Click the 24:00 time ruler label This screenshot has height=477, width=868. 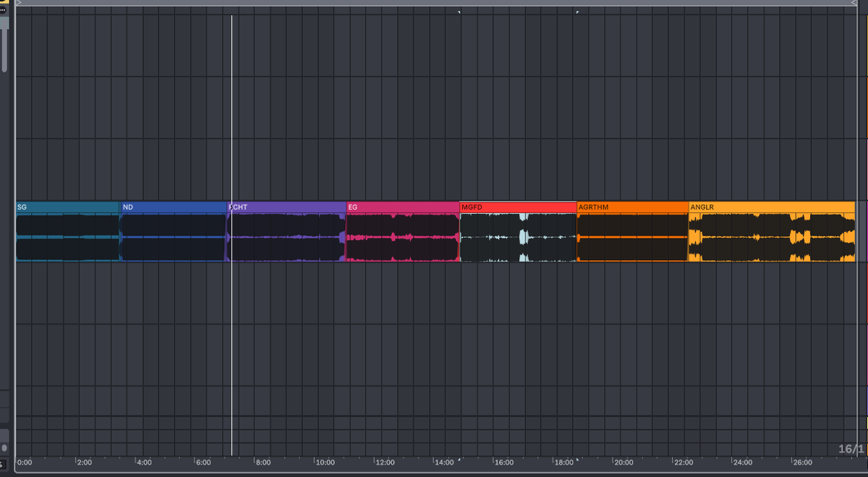[x=742, y=463]
